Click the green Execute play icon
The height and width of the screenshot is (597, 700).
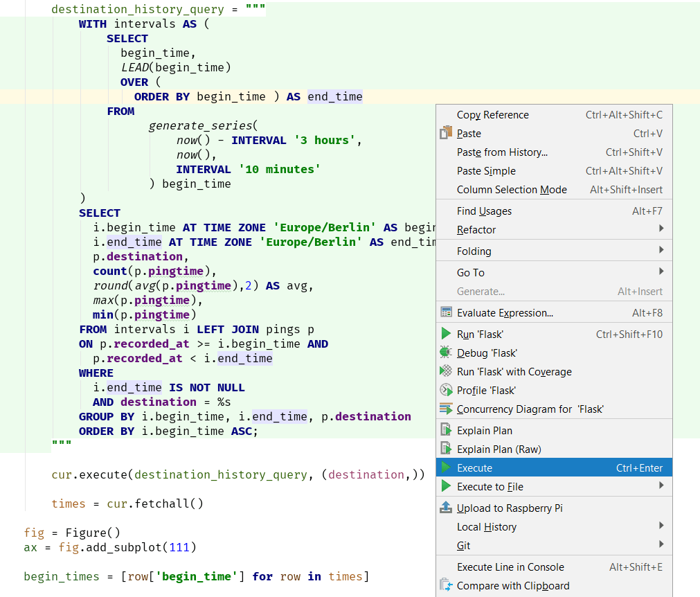click(445, 467)
